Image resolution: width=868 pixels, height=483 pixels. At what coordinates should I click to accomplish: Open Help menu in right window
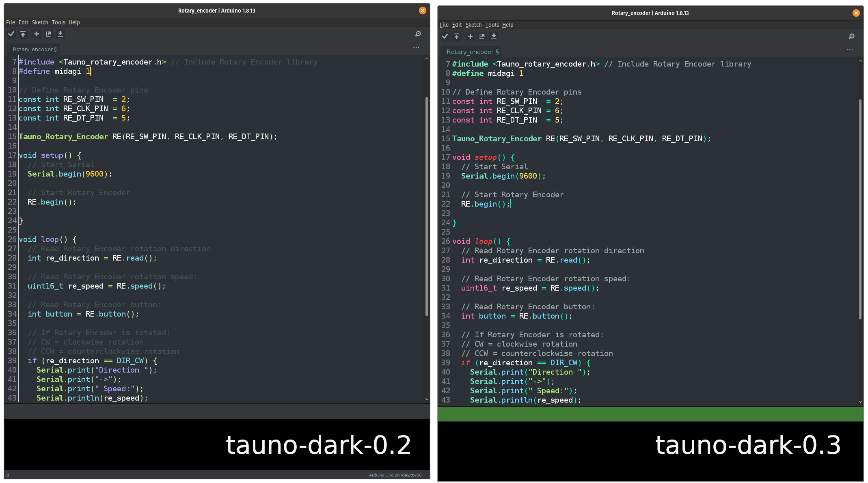tap(507, 25)
